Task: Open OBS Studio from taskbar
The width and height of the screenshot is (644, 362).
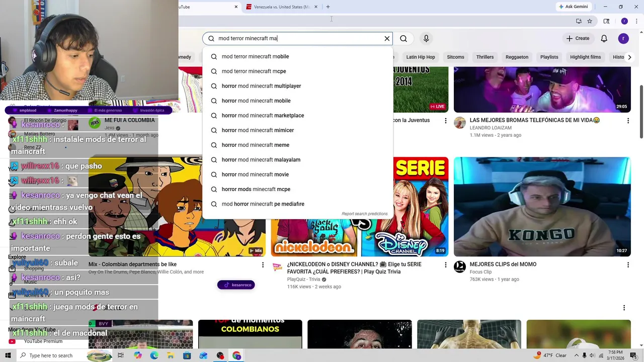Action: click(x=220, y=355)
